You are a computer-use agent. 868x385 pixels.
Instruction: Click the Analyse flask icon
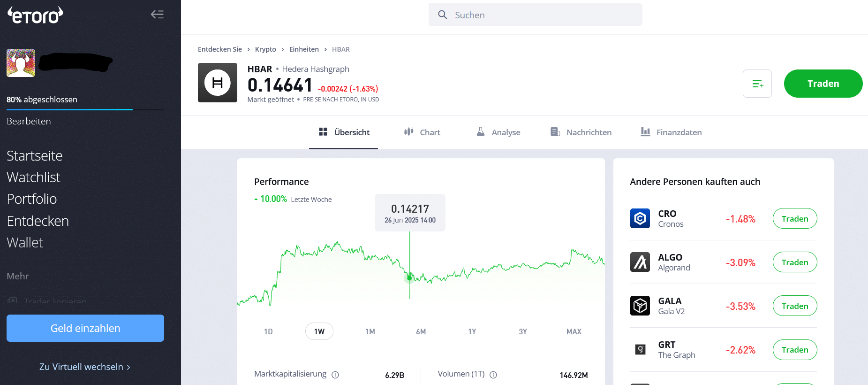481,132
